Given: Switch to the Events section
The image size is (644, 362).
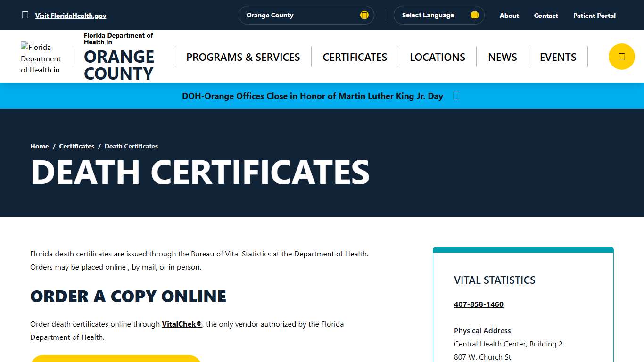Looking at the screenshot, I should coord(558,57).
